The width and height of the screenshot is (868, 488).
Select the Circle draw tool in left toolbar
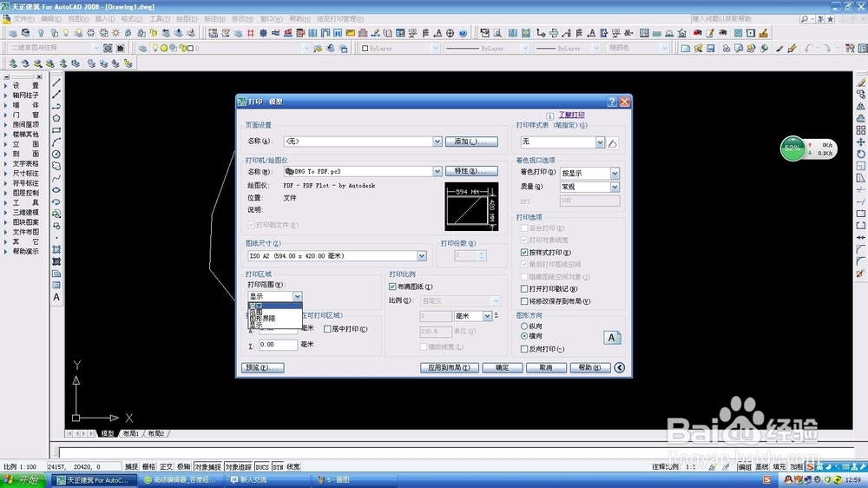[56, 154]
